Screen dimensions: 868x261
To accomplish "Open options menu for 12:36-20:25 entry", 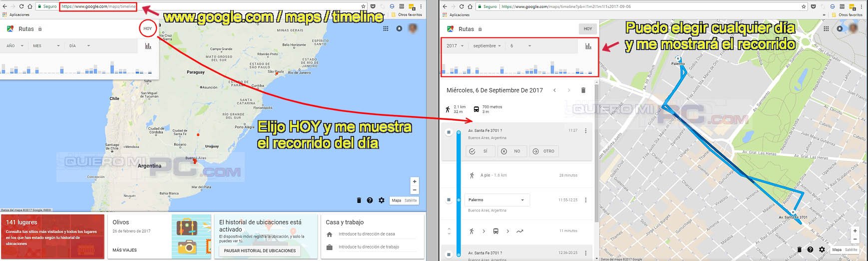I will pos(585,253).
